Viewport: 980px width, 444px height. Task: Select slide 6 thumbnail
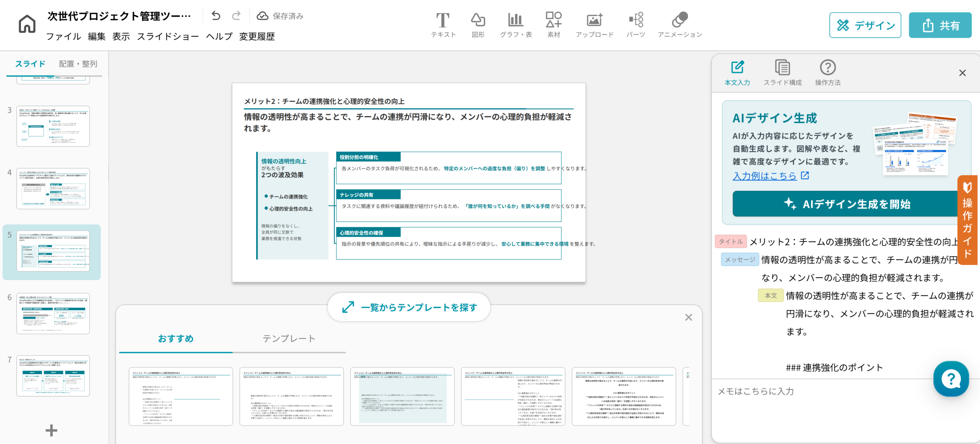coord(53,313)
